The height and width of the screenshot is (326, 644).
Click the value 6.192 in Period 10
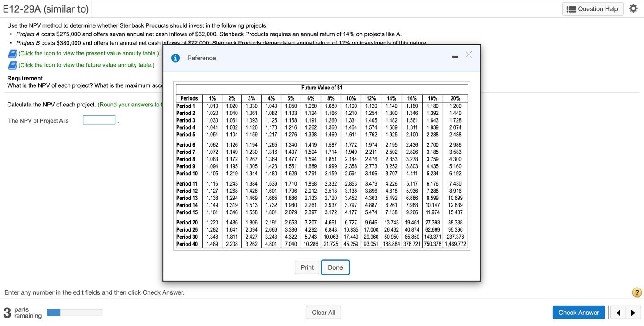coord(455,174)
